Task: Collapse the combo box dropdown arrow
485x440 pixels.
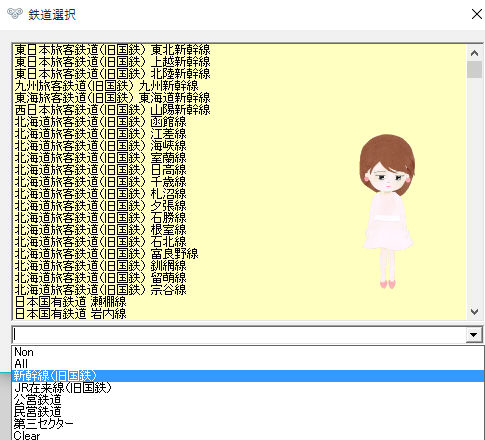Action: [473, 335]
